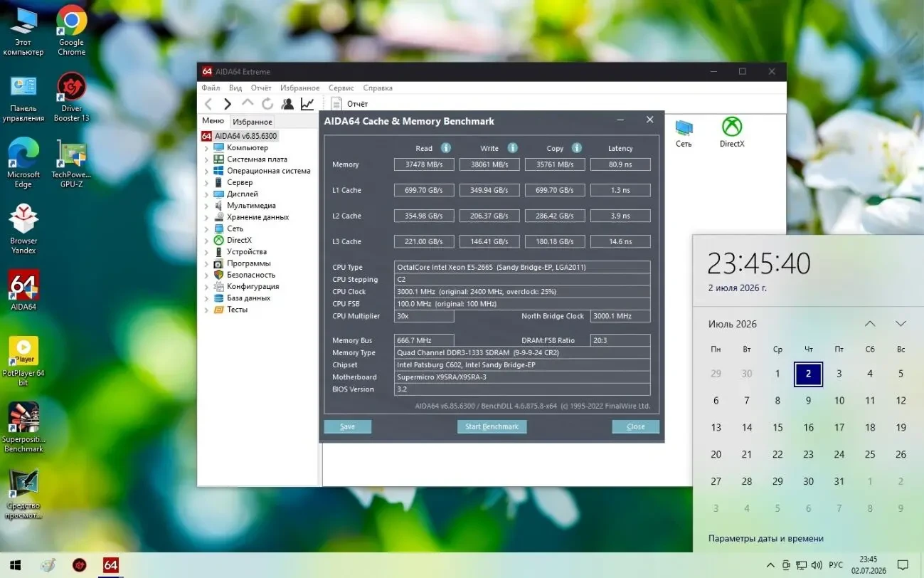
Task: Open the Файл menu
Action: point(211,88)
